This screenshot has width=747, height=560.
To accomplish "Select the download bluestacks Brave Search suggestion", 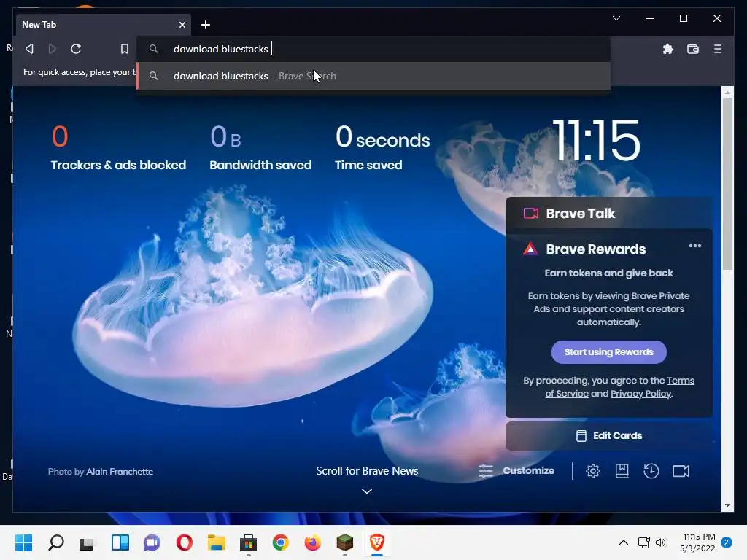I will 374,76.
